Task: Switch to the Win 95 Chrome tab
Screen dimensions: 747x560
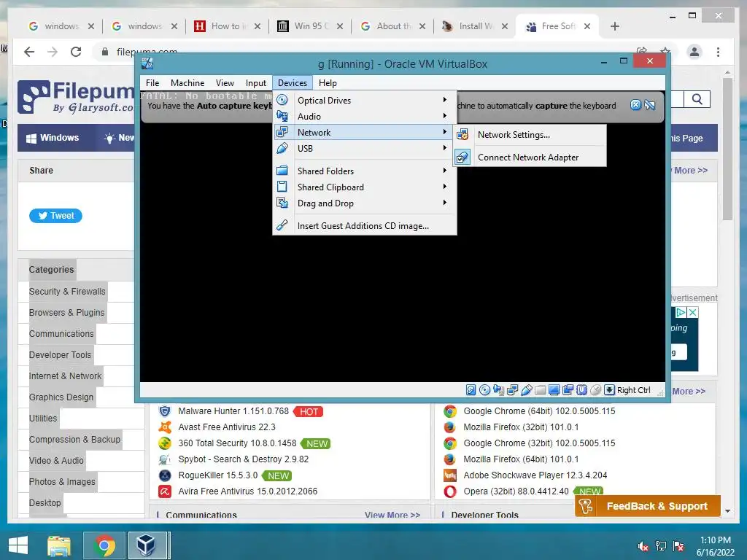Action: tap(310, 26)
